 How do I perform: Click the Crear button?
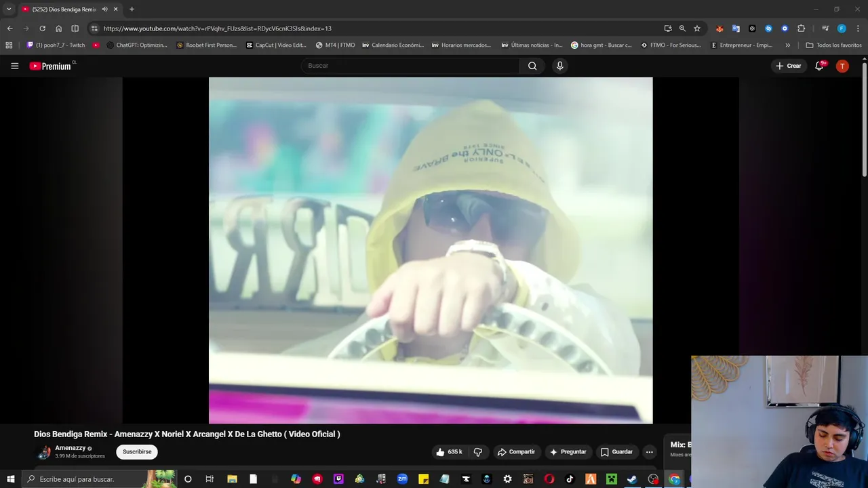[x=789, y=66]
